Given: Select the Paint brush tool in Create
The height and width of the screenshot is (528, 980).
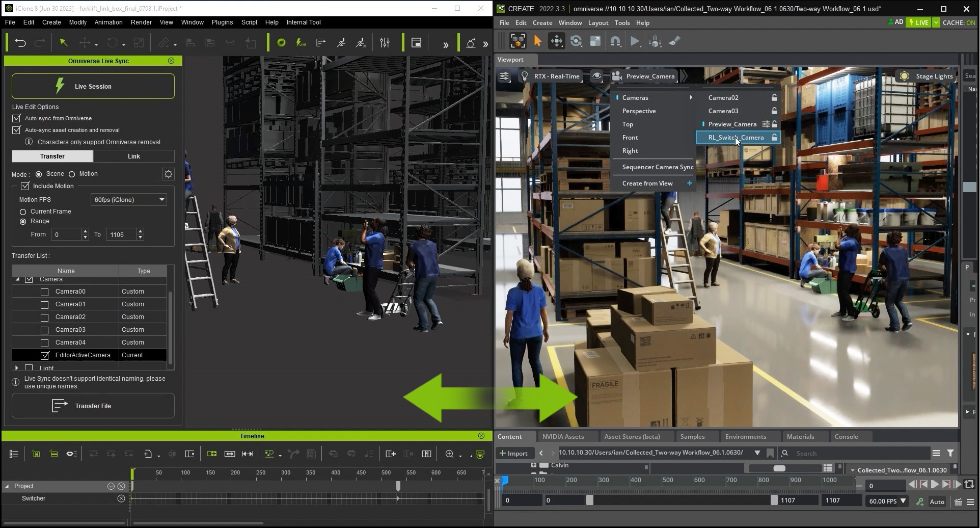Looking at the screenshot, I should (674, 41).
